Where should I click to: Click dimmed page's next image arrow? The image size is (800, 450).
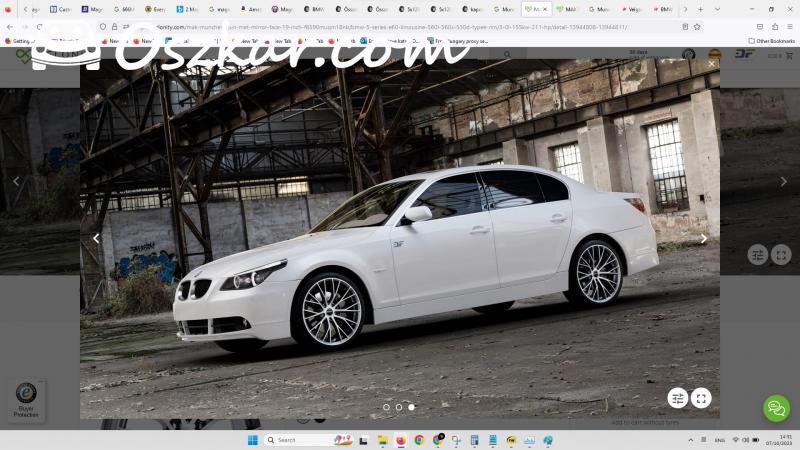pyautogui.click(x=783, y=181)
